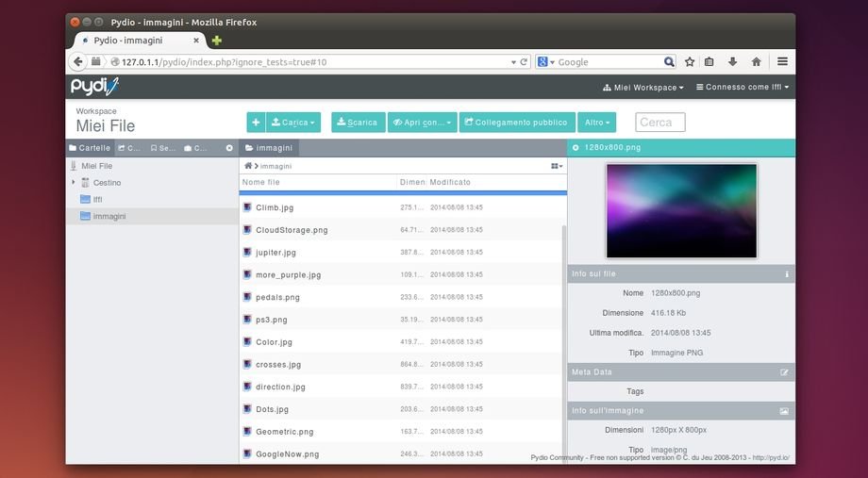Click the Pydio logo
Viewport: 868px width, 478px height.
click(95, 87)
